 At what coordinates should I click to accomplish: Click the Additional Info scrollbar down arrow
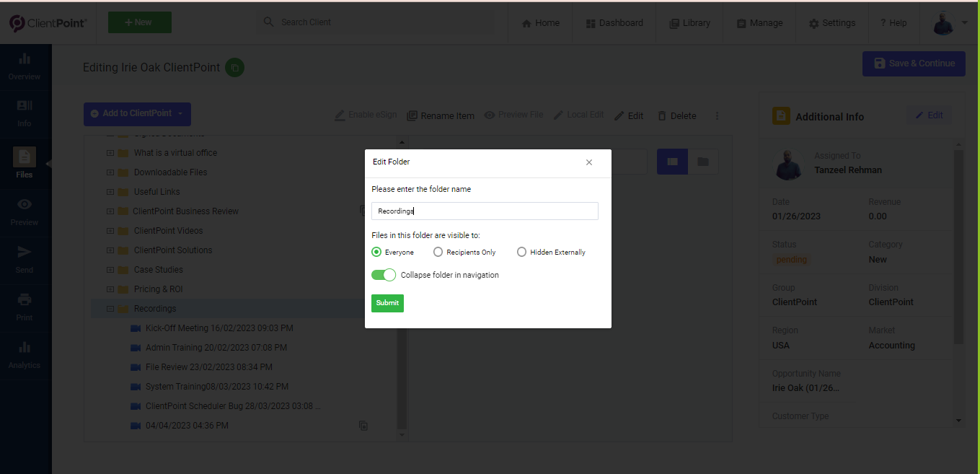[959, 420]
